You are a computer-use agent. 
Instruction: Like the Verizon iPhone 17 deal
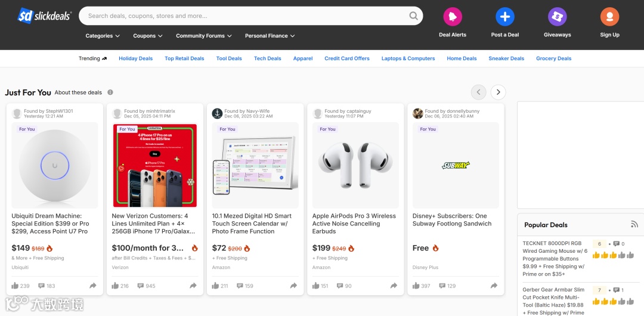115,286
